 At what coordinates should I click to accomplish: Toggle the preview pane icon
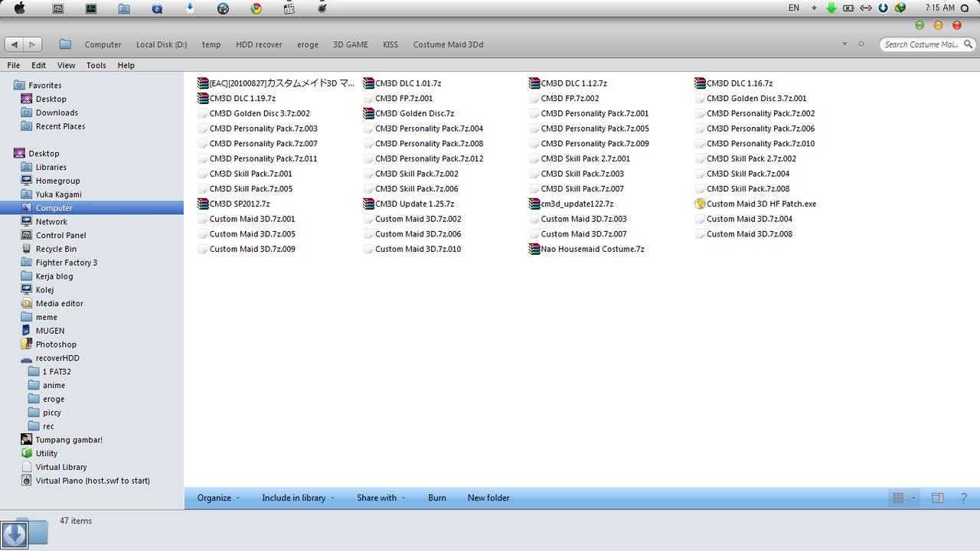937,498
